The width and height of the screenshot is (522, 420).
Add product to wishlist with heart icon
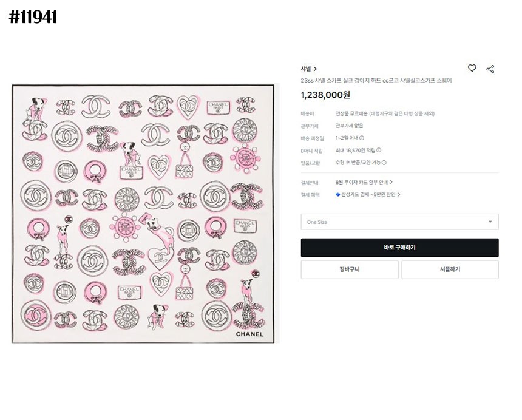472,69
